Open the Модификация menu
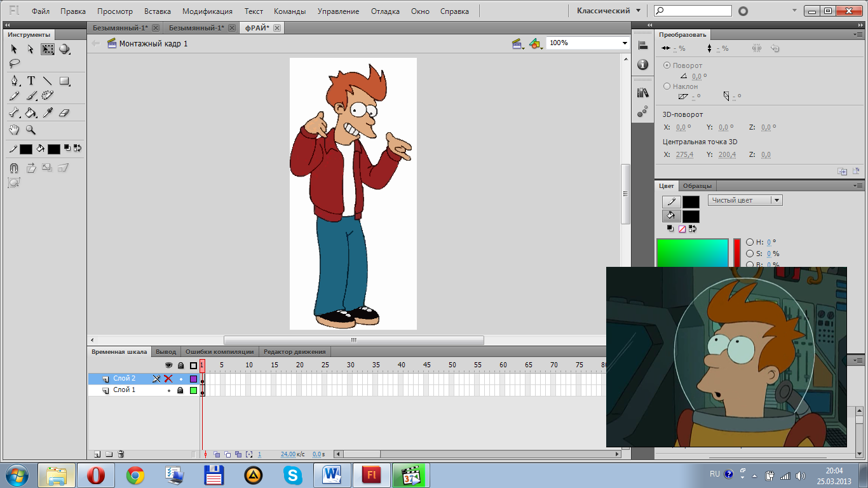 (207, 11)
